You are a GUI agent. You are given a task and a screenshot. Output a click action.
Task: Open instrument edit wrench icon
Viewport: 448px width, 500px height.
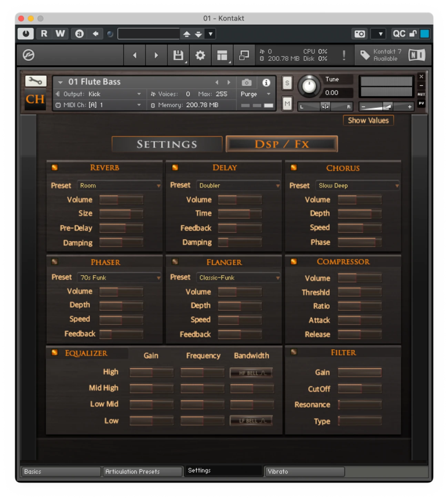[35, 81]
